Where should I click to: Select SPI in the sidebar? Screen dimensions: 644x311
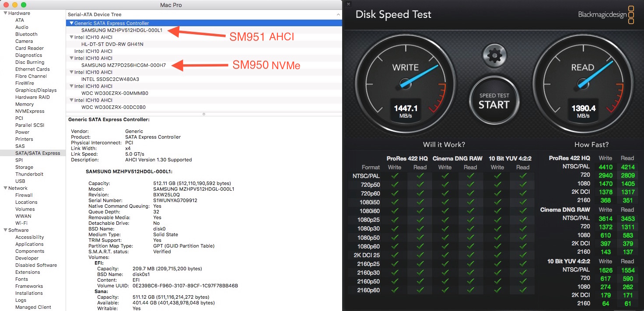[x=19, y=160]
